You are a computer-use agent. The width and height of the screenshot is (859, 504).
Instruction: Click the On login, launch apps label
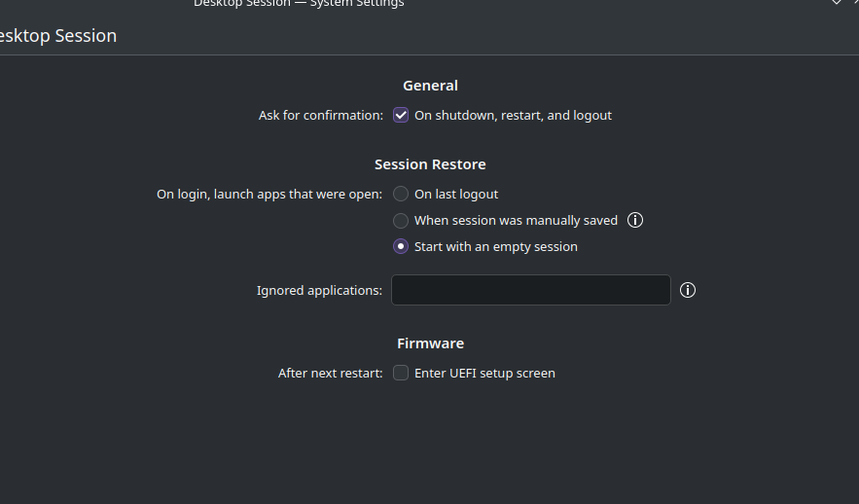[269, 194]
